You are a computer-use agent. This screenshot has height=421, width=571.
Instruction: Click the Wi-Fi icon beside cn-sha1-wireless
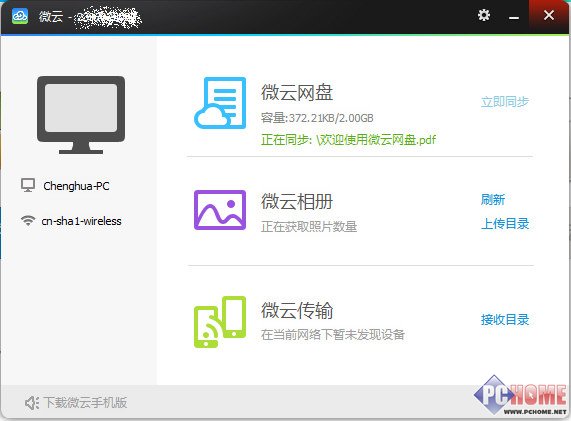click(28, 220)
